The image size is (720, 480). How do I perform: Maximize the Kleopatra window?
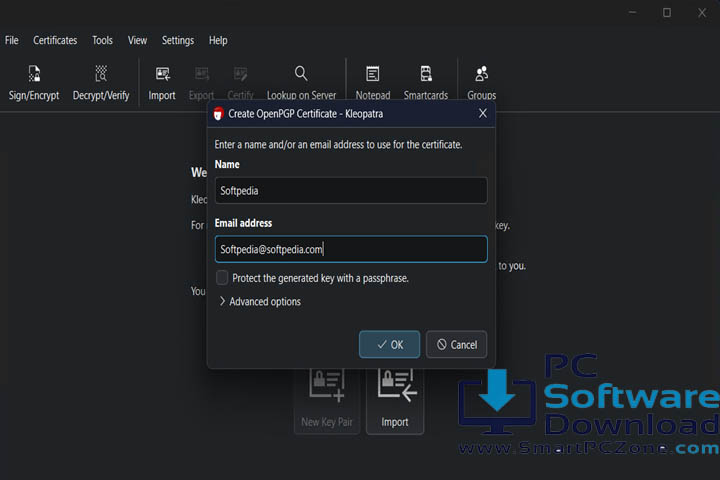[x=667, y=12]
